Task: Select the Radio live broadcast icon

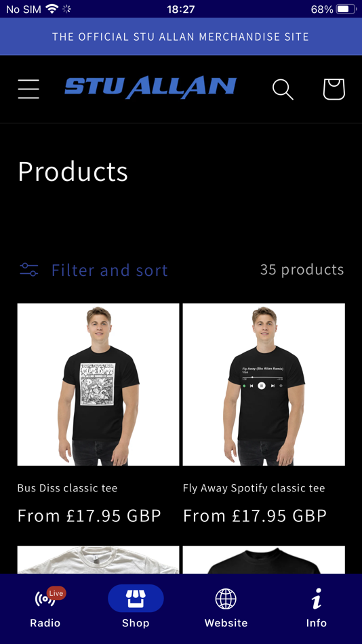Action: [x=44, y=599]
